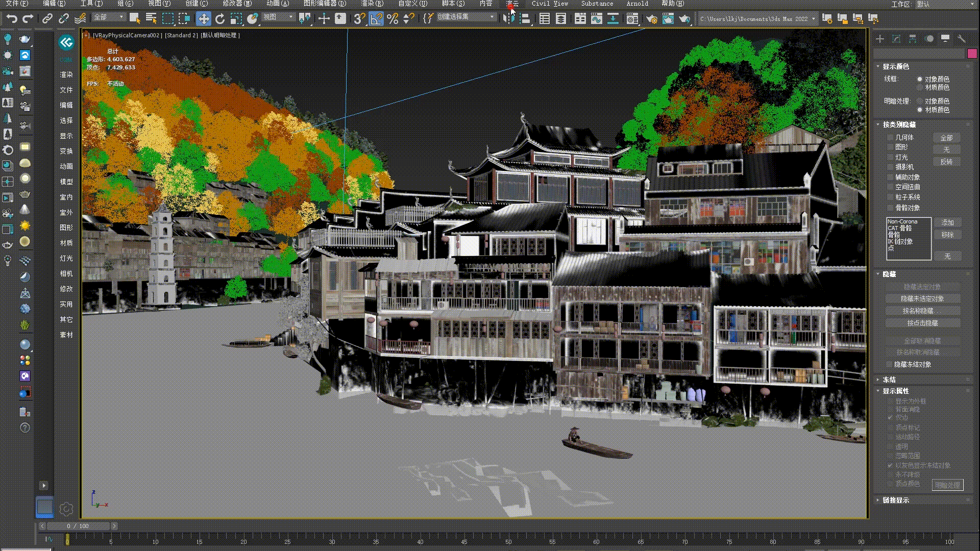
Task: Click the 反转 button
Action: [x=946, y=162]
